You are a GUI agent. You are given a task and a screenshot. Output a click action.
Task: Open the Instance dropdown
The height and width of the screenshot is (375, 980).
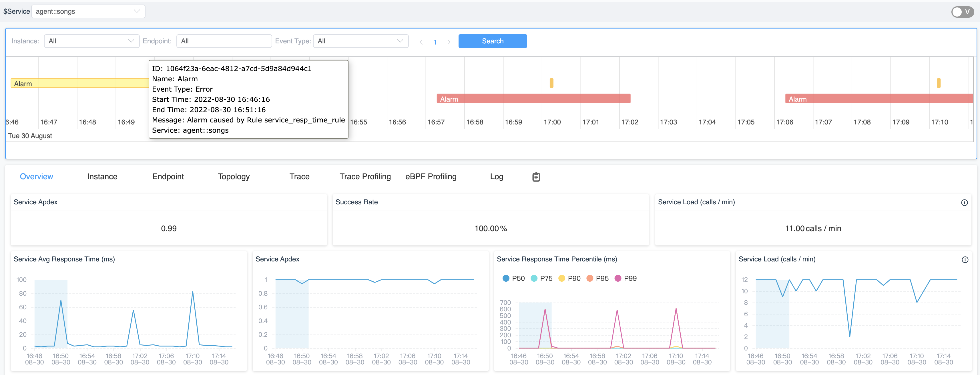point(91,41)
